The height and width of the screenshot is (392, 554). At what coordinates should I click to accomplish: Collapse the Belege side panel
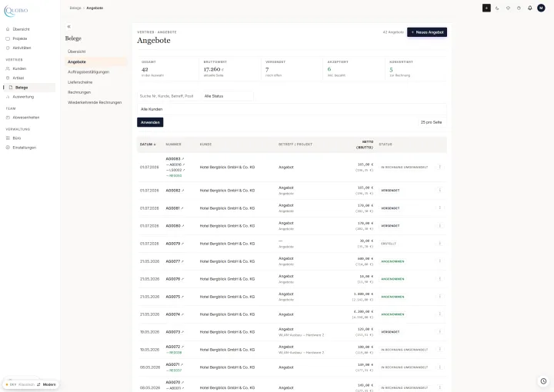[69, 26]
